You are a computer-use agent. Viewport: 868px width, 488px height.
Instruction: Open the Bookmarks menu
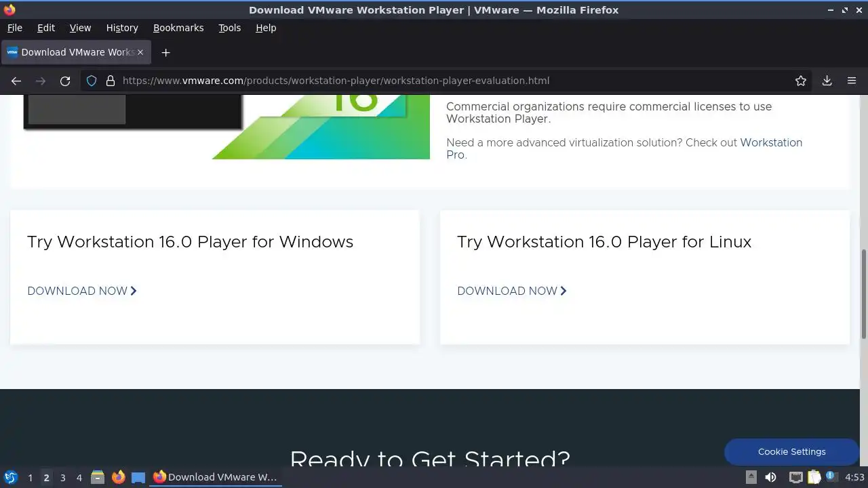pyautogui.click(x=178, y=28)
